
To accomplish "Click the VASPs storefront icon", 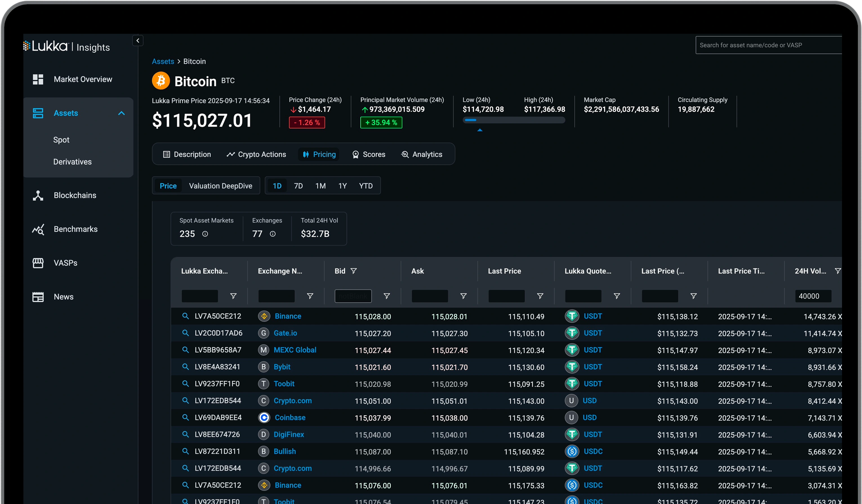I will point(38,263).
